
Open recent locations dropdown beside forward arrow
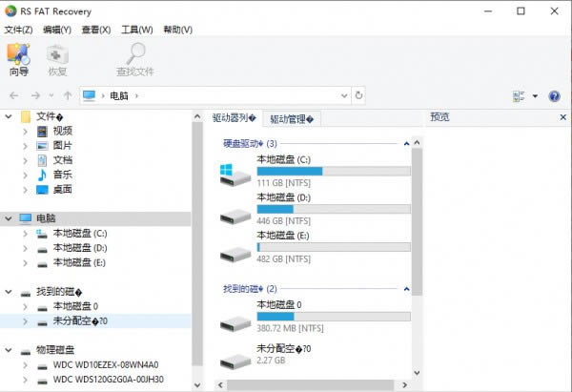51,95
